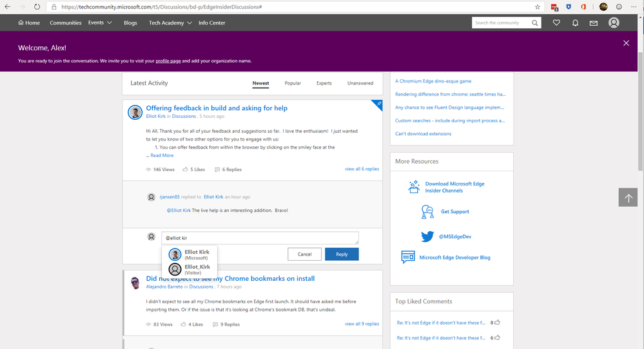
Task: Click Elliot Kirk's avatar on the first post
Action: 135,112
